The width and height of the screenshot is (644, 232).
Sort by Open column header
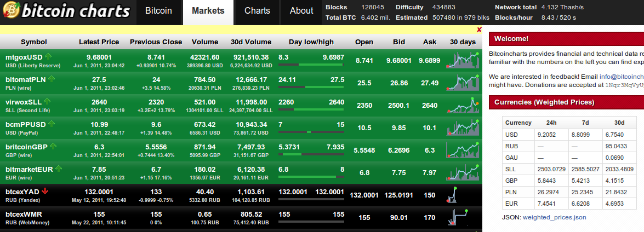(x=364, y=42)
